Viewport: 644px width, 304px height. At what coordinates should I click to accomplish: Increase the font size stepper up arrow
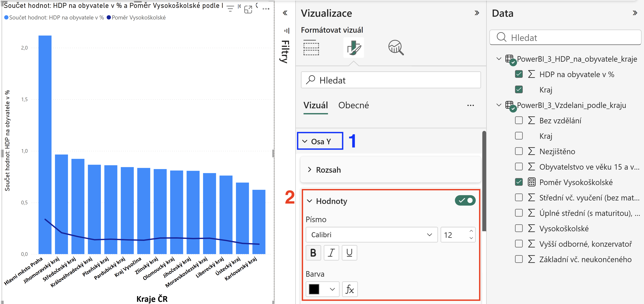pyautogui.click(x=471, y=231)
